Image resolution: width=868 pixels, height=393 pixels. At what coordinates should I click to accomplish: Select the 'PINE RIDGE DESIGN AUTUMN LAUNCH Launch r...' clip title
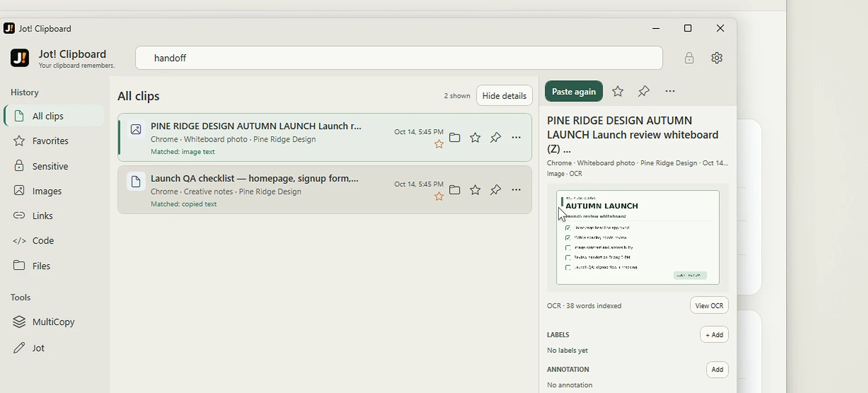tap(256, 126)
